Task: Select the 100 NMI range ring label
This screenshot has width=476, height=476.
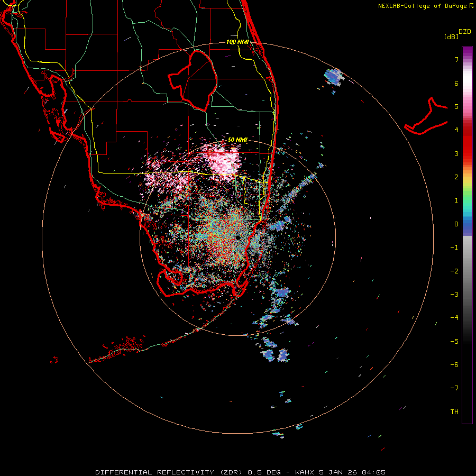Action: [x=237, y=42]
